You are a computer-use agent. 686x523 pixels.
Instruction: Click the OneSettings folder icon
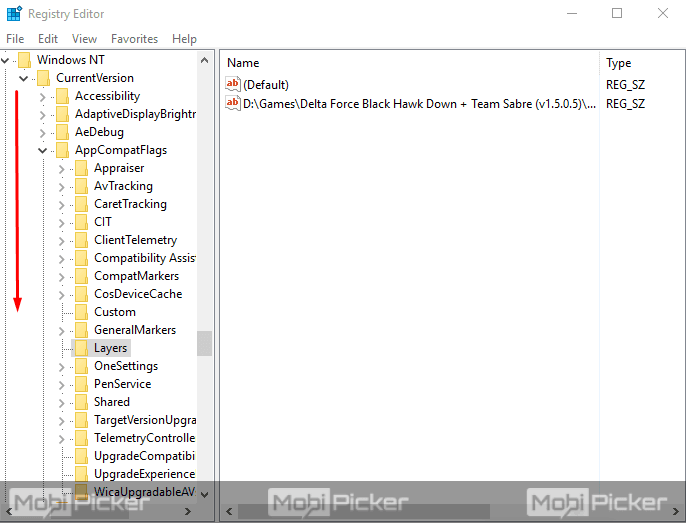coord(81,366)
